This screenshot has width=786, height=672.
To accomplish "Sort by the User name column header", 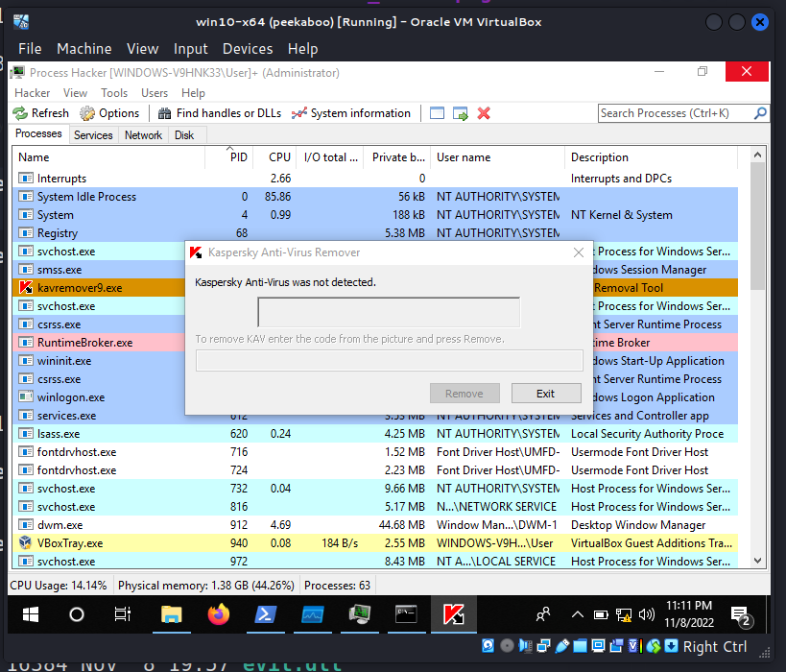I will 498,157.
